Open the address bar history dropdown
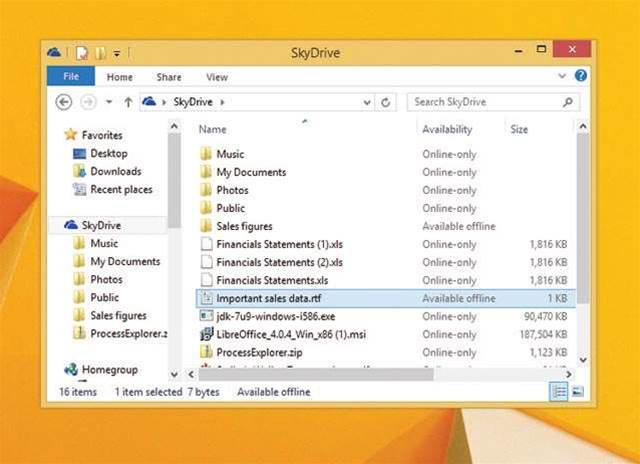The height and width of the screenshot is (464, 640). tap(367, 102)
